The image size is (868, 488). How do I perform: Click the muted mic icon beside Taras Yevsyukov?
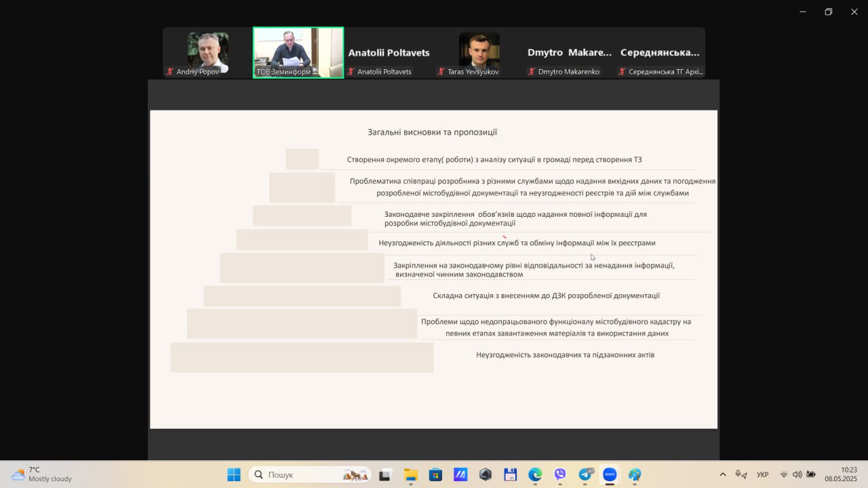pos(441,72)
